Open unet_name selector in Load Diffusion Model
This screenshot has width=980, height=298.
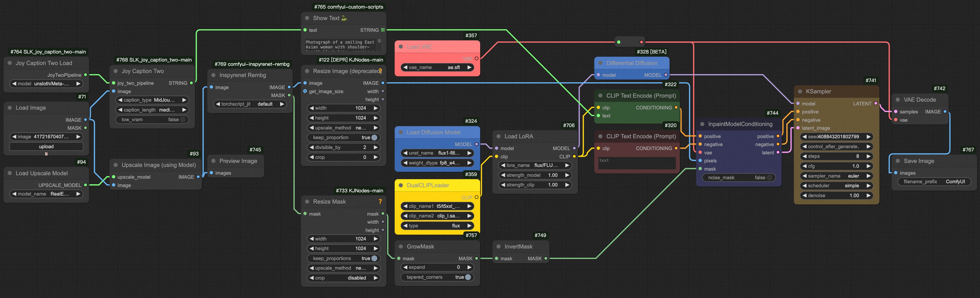click(437, 153)
